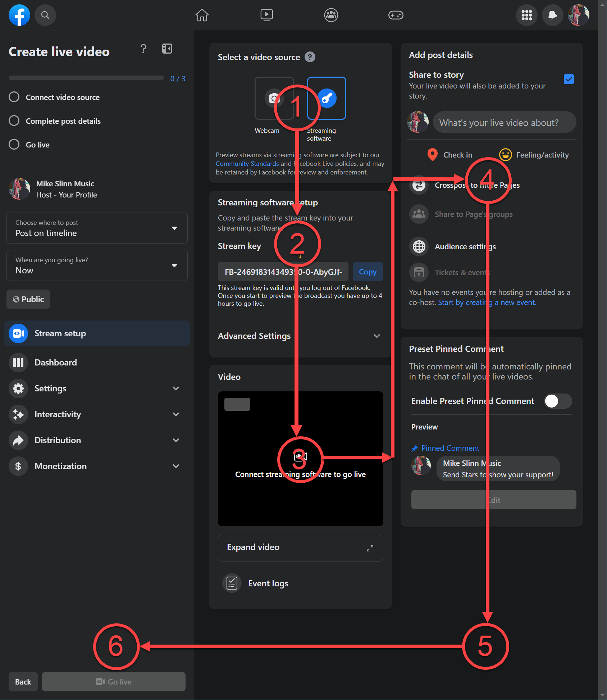Select the Connect video source radio circle
The image size is (607, 700).
click(x=14, y=97)
